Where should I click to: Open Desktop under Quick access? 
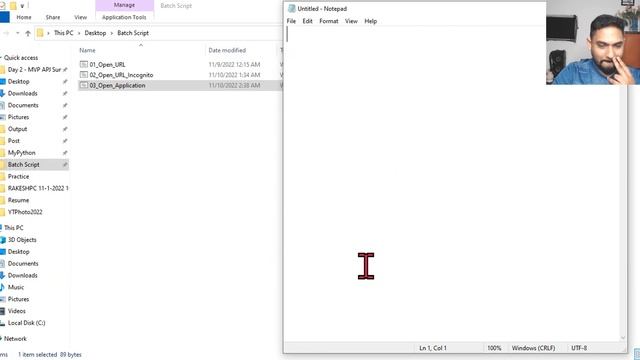(18, 82)
